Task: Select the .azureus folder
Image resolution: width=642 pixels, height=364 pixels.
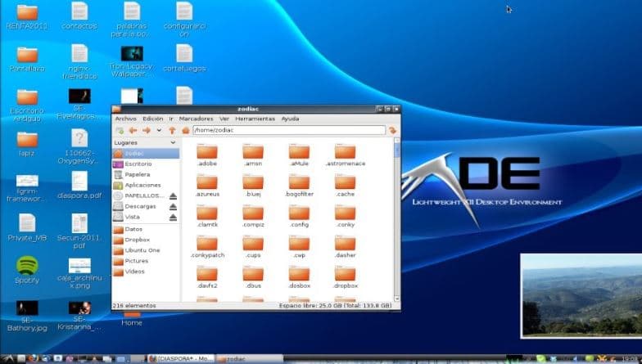Action: (207, 186)
